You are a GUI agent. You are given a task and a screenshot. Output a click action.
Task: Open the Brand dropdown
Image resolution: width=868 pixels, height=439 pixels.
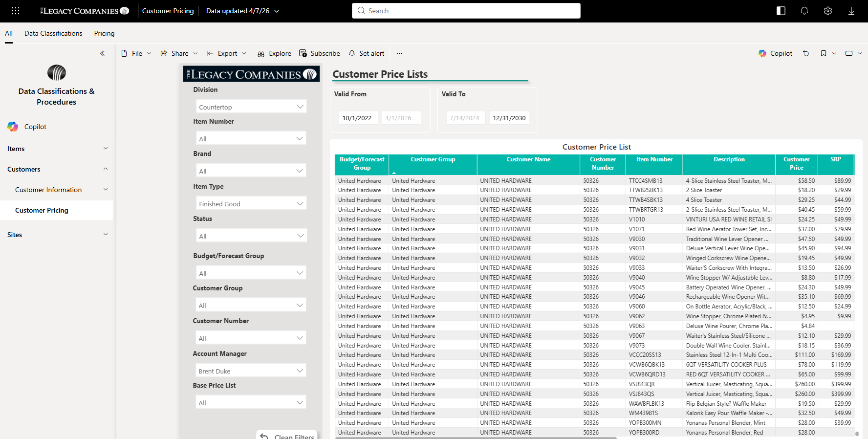[x=251, y=171]
